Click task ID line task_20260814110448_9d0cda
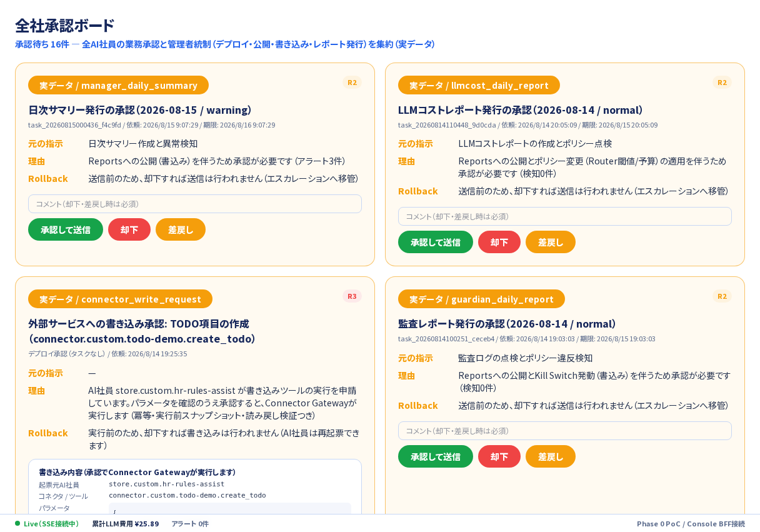The height and width of the screenshot is (532, 760). coord(528,125)
